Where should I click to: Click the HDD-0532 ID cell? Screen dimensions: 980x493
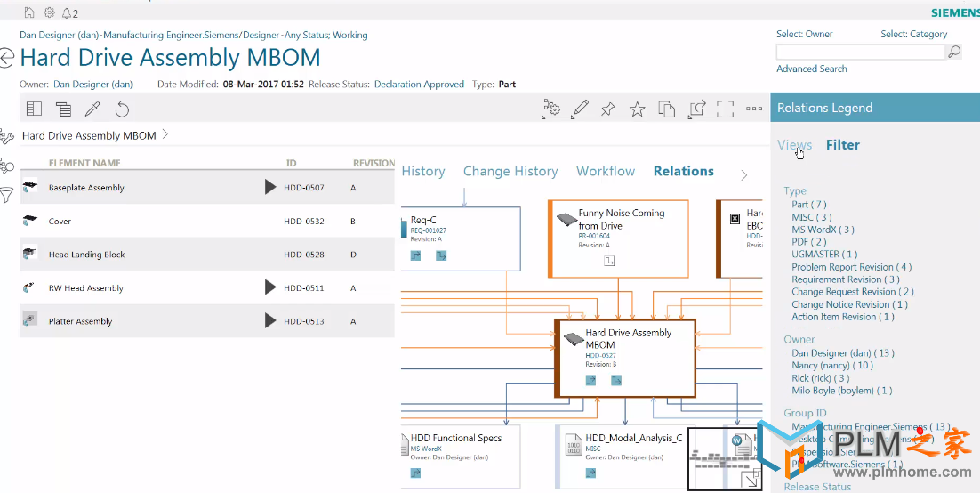click(304, 221)
